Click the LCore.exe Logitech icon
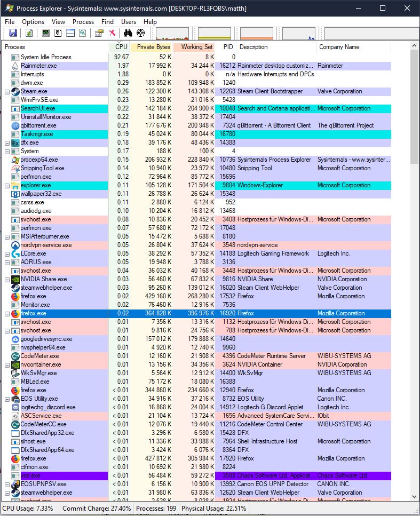420x516 pixels. click(15, 253)
